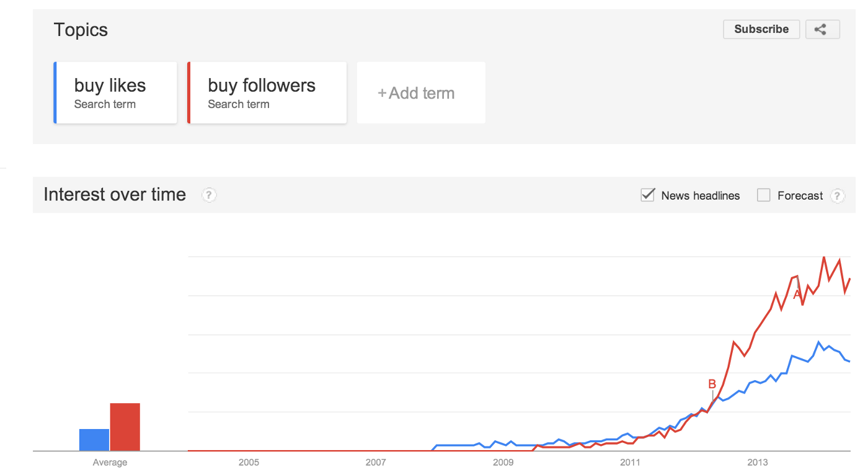
Task: Open news headline marker A on chart
Action: coord(797,295)
